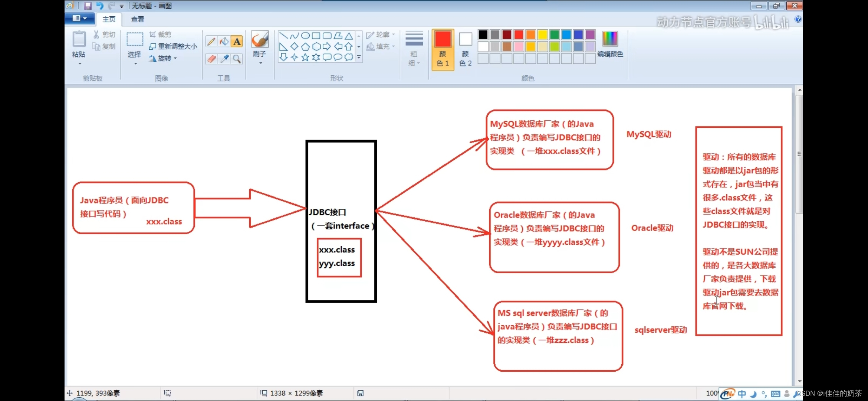
Task: Select the Pencil tool
Action: pyautogui.click(x=211, y=41)
